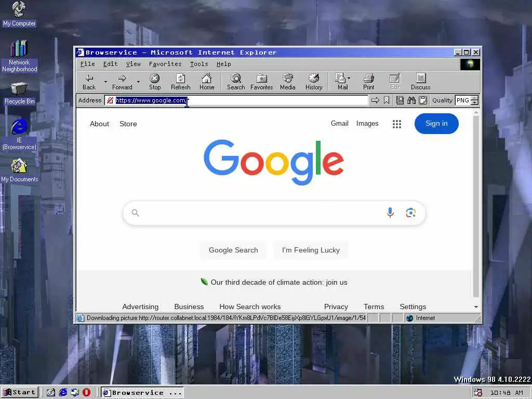Change the Quality PNG stepper value
Image resolution: width=532 pixels, height=399 pixels.
(475, 100)
